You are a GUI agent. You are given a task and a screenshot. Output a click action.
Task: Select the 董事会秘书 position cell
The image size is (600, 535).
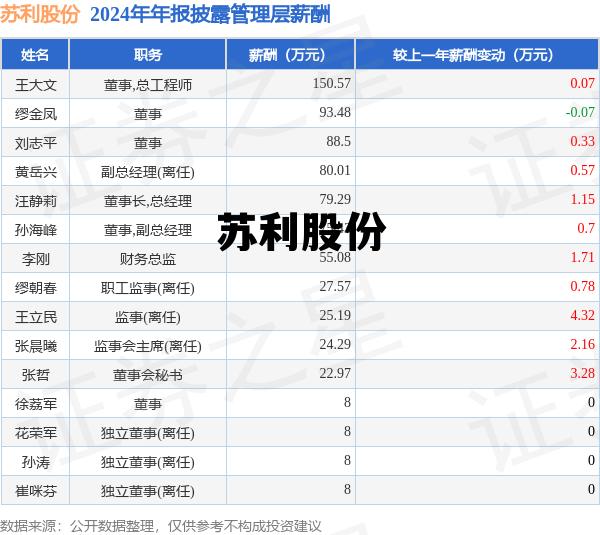[x=148, y=375]
